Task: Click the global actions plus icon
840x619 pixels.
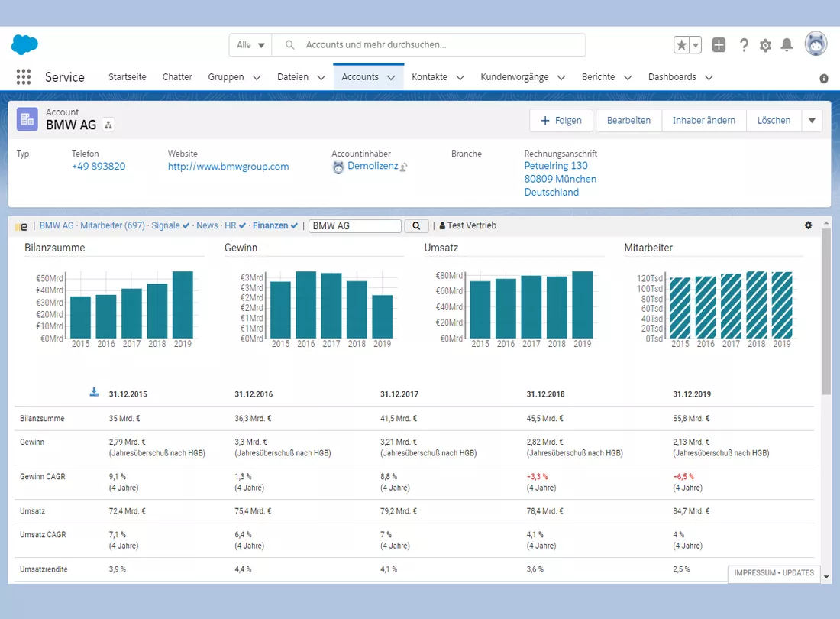Action: 719,45
